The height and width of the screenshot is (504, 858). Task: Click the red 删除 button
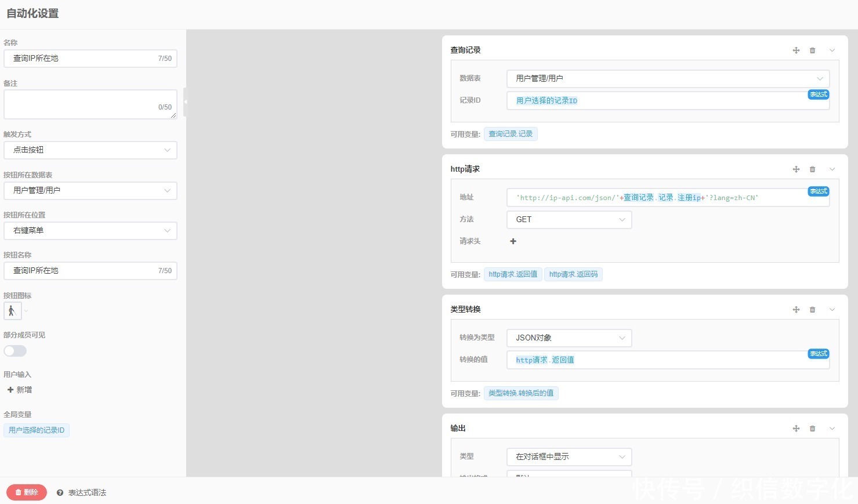[x=27, y=492]
